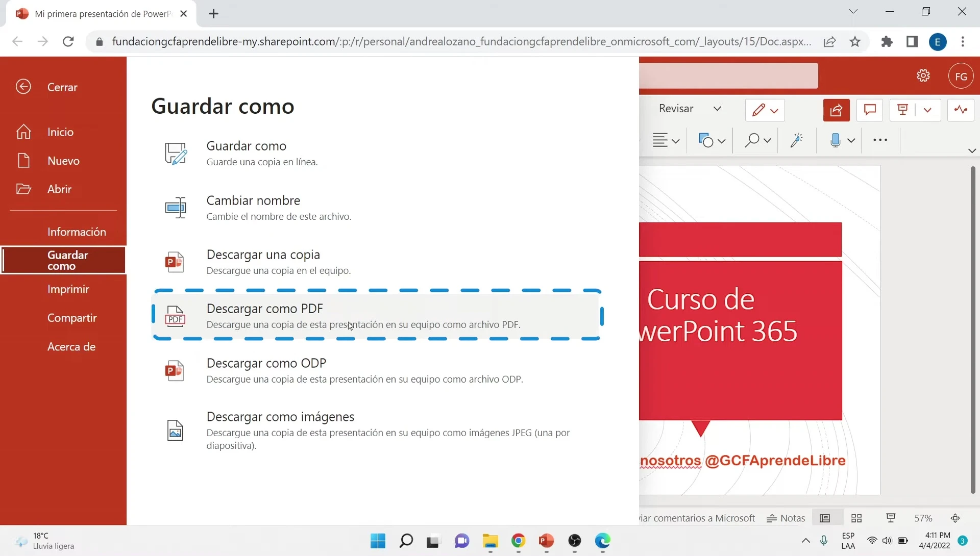Open more ribbon options ellipsis
Viewport: 980px width, 556px height.
tap(880, 140)
